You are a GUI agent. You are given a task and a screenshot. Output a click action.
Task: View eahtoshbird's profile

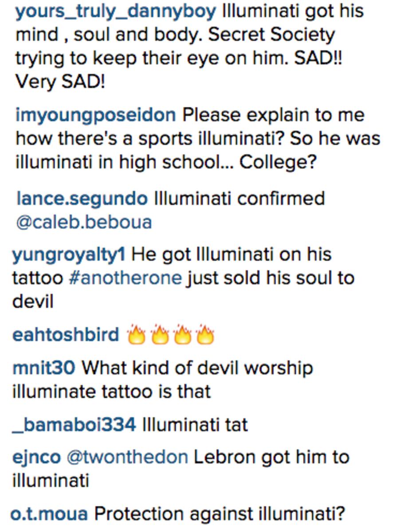(x=66, y=335)
